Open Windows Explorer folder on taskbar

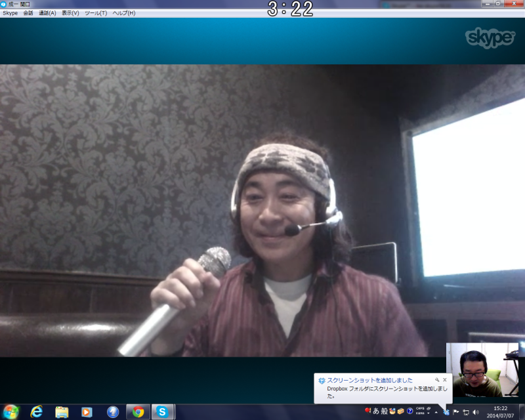62,412
